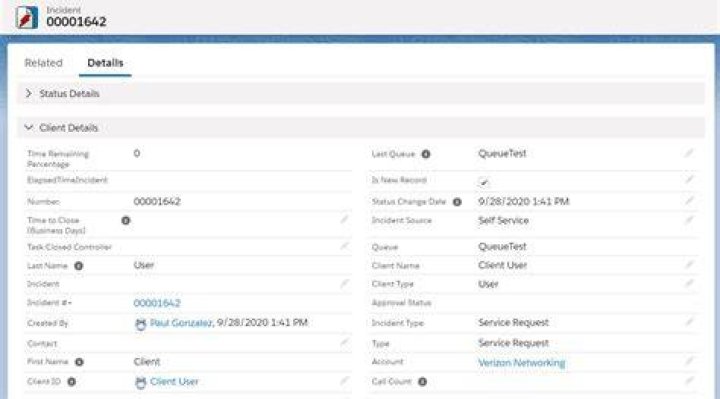Click the ElapsedTimeIncident label

click(x=68, y=180)
